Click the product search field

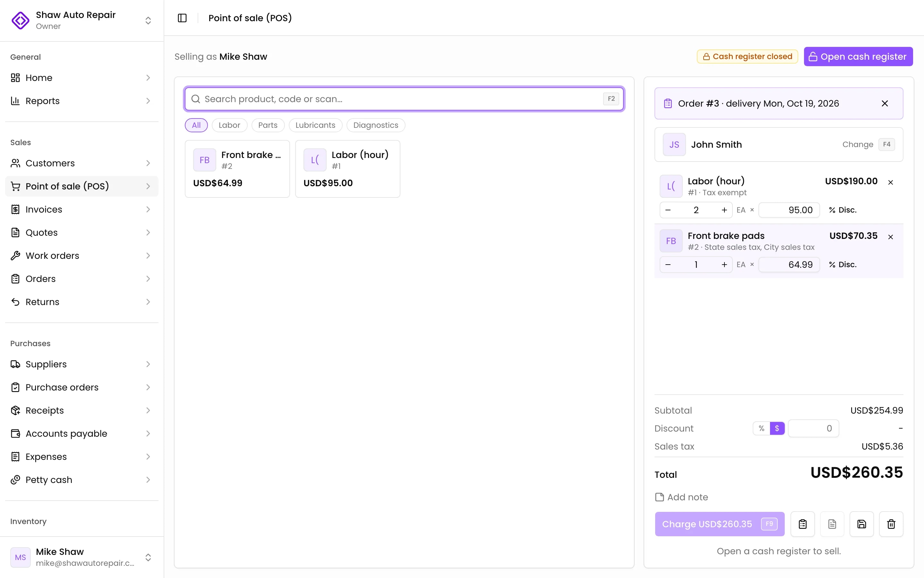404,99
